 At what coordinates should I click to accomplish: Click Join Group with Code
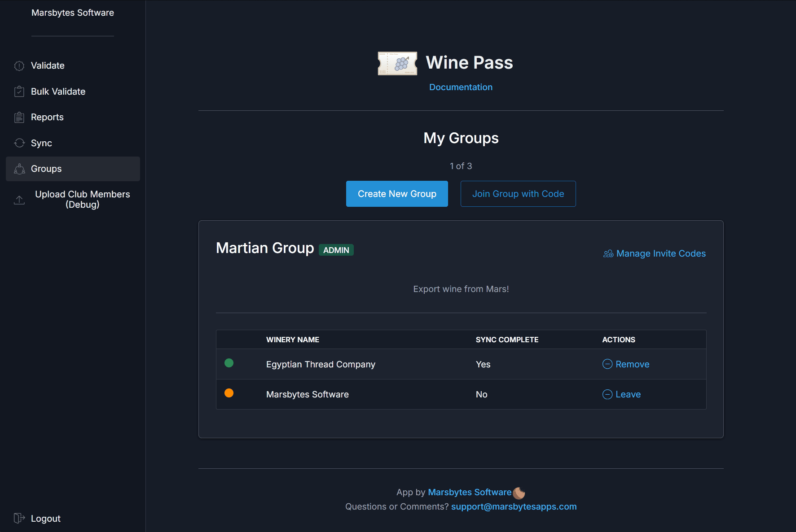click(518, 194)
